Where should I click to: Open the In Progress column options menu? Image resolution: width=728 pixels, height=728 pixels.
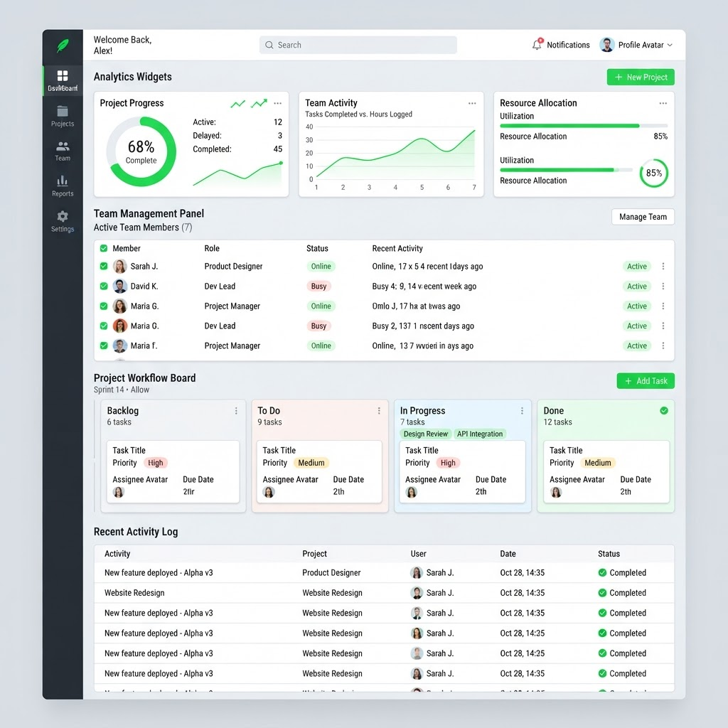pyautogui.click(x=522, y=411)
